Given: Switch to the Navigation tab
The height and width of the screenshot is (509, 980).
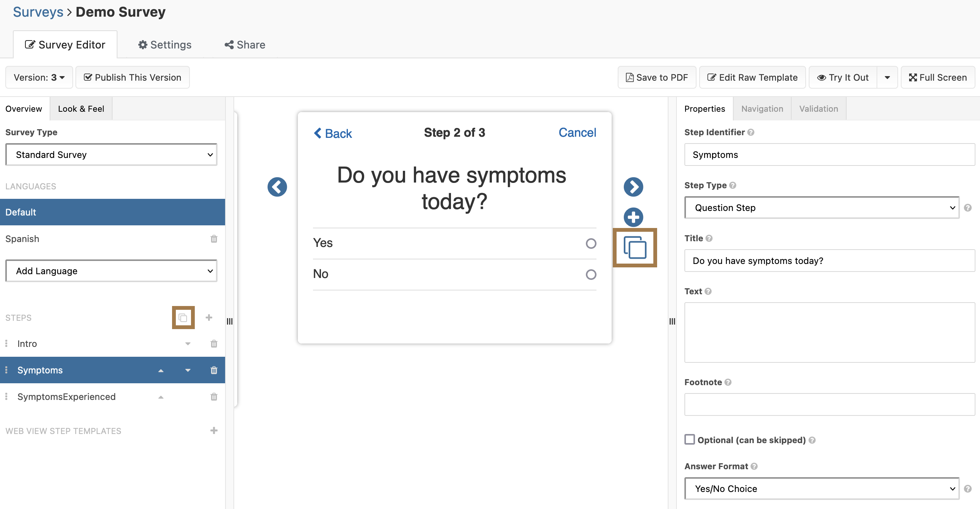Looking at the screenshot, I should 762,109.
